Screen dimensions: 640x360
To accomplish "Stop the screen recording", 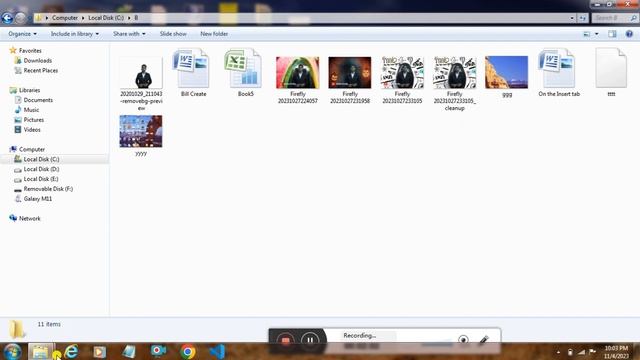I will click(285, 340).
